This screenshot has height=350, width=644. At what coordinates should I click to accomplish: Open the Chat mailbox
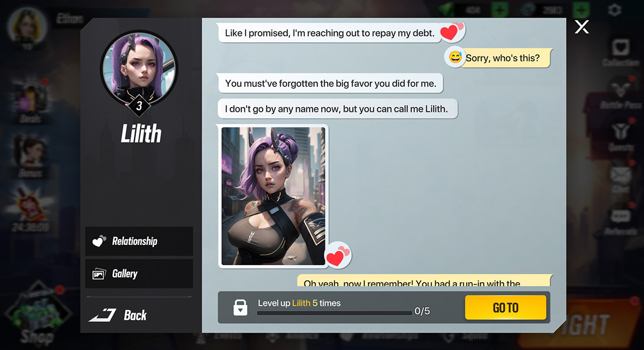coord(619,176)
